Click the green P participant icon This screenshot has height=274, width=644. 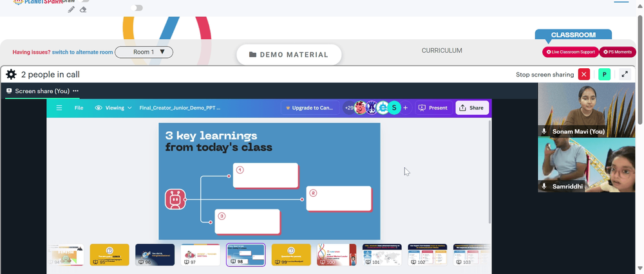(604, 74)
